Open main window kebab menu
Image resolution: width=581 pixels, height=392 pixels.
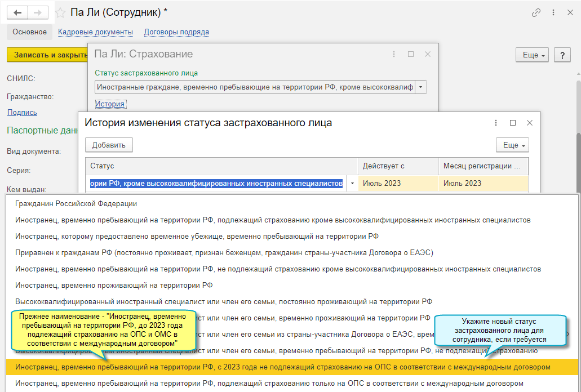tap(553, 12)
